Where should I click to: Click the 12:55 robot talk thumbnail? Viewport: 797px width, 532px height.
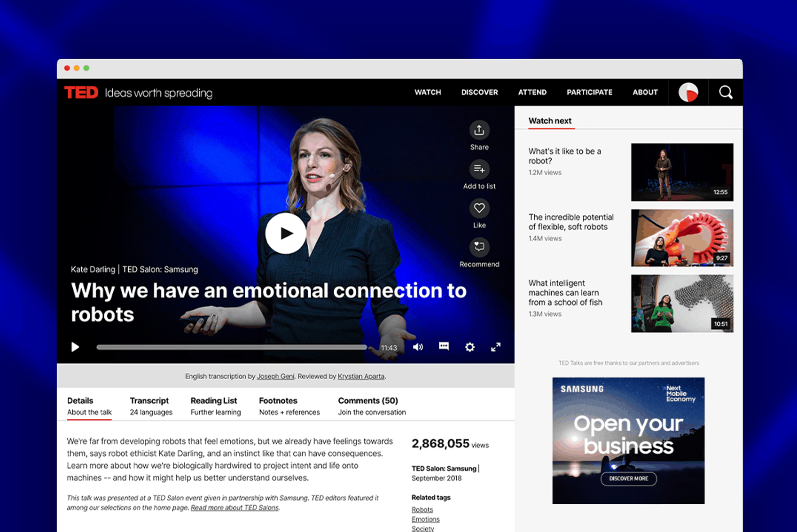pos(682,172)
